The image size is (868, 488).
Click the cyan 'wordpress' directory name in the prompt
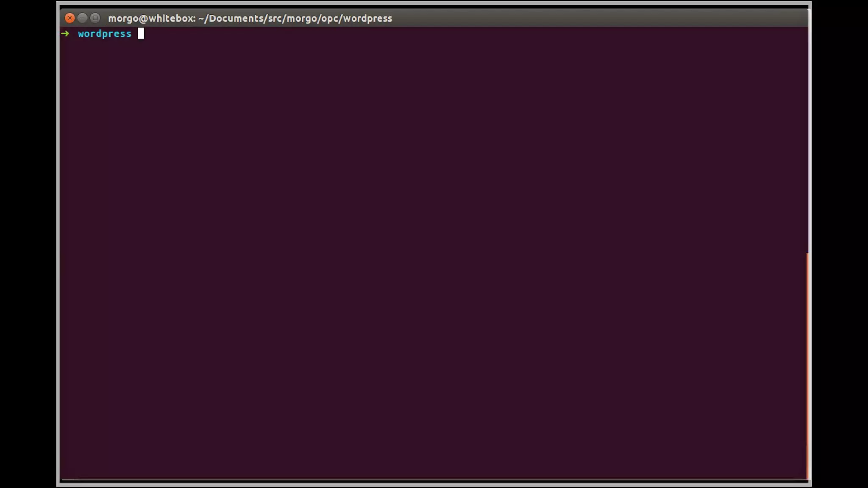point(104,33)
